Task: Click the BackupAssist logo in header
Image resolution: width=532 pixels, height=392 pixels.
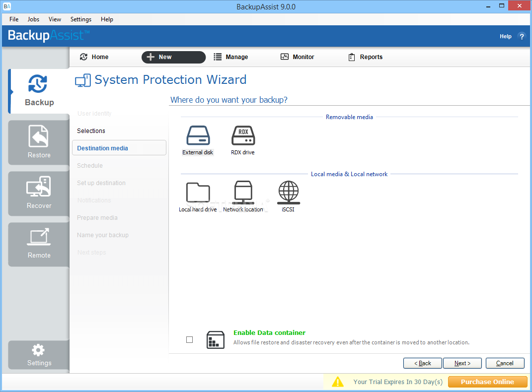Action: [49, 36]
